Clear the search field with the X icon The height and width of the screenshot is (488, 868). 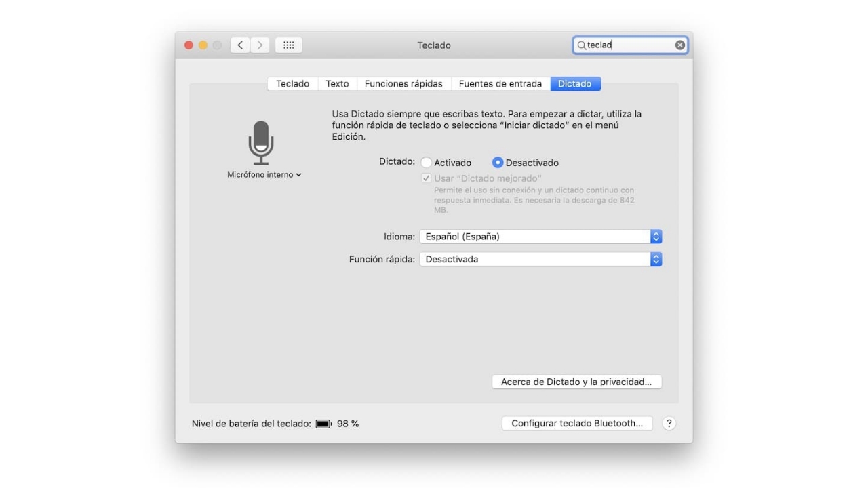pyautogui.click(x=679, y=45)
